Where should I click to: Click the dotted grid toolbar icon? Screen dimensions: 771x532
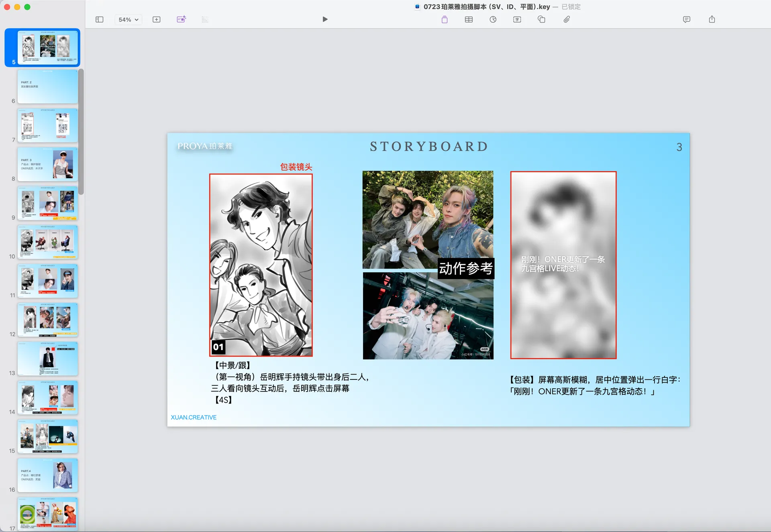[205, 19]
